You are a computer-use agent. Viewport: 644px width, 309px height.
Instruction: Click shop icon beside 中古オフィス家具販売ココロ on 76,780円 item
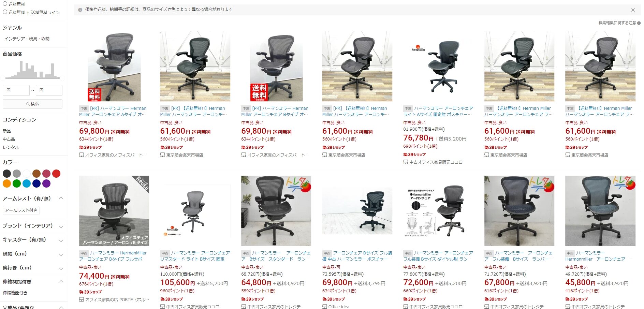[x=406, y=162]
